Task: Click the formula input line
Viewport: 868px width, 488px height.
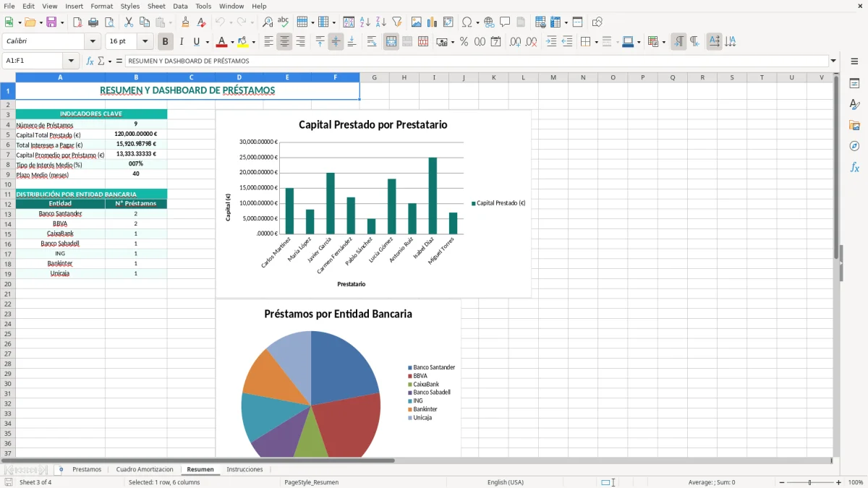Action: (x=477, y=61)
